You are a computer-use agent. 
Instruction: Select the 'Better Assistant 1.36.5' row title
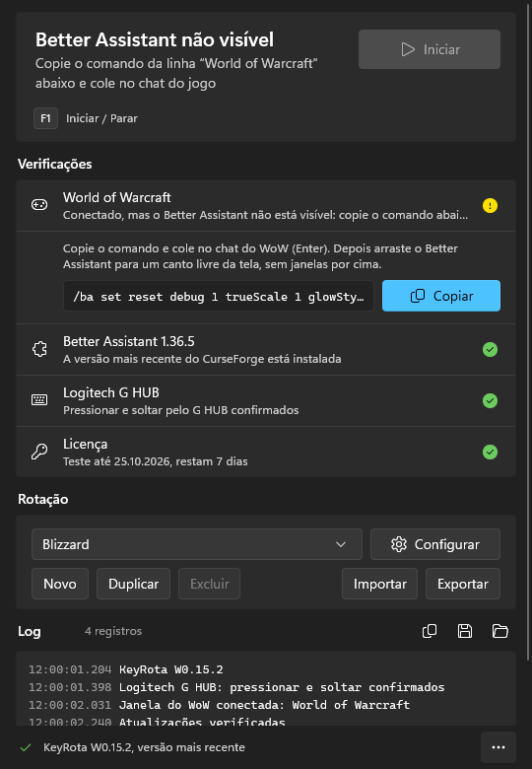[129, 341]
